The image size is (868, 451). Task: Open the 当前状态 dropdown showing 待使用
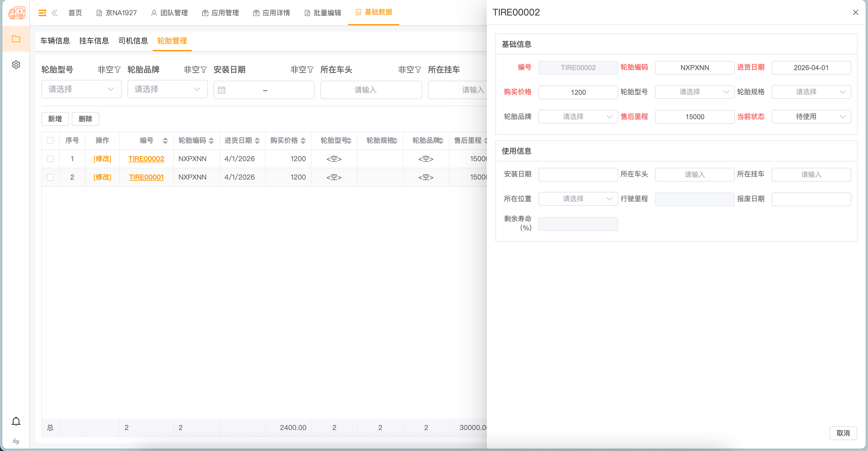811,116
